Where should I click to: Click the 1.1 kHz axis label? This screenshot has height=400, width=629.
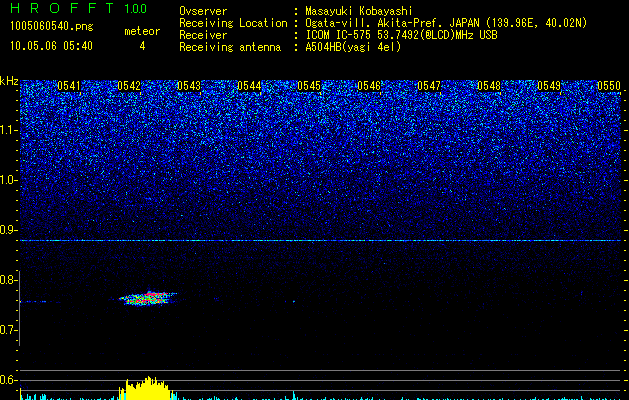9,130
